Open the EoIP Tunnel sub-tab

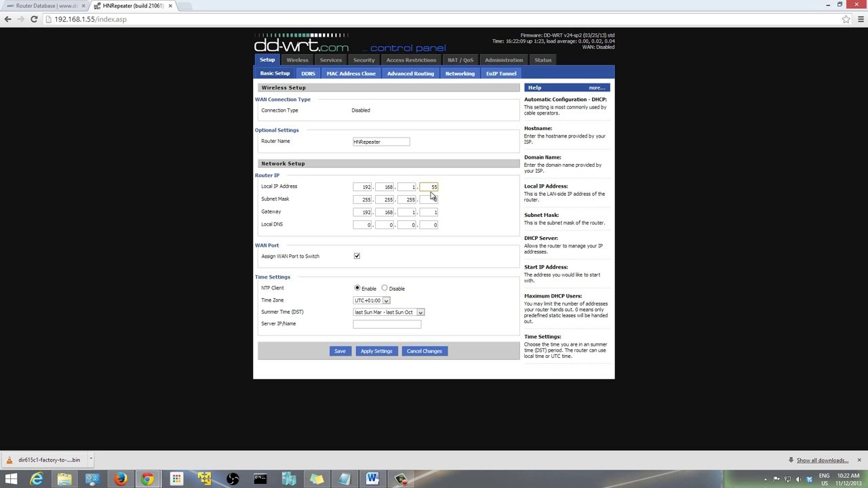501,73
